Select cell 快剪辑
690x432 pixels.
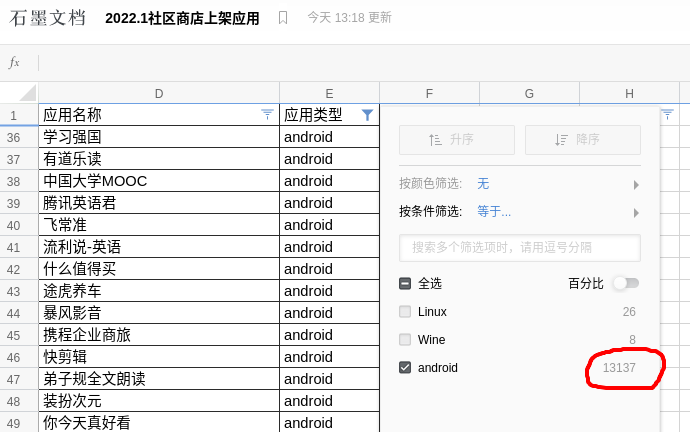point(159,357)
